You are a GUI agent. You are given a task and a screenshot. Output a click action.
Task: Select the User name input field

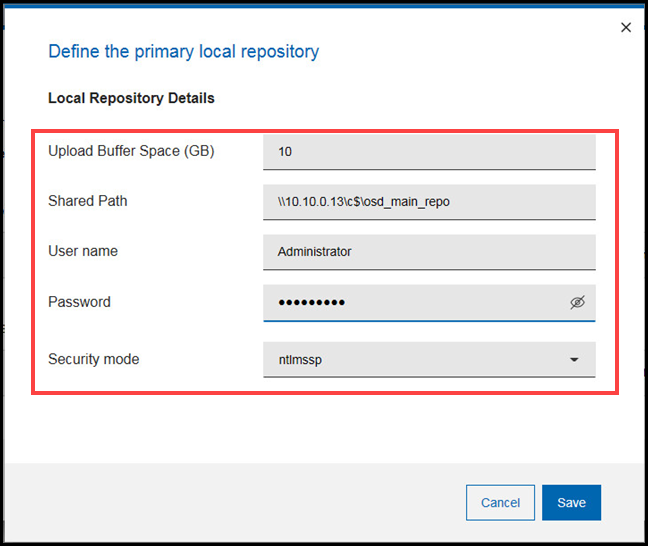pyautogui.click(x=429, y=252)
